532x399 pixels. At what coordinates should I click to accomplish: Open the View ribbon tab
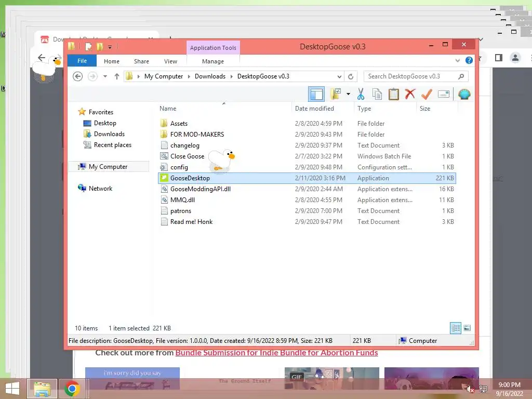tap(170, 61)
